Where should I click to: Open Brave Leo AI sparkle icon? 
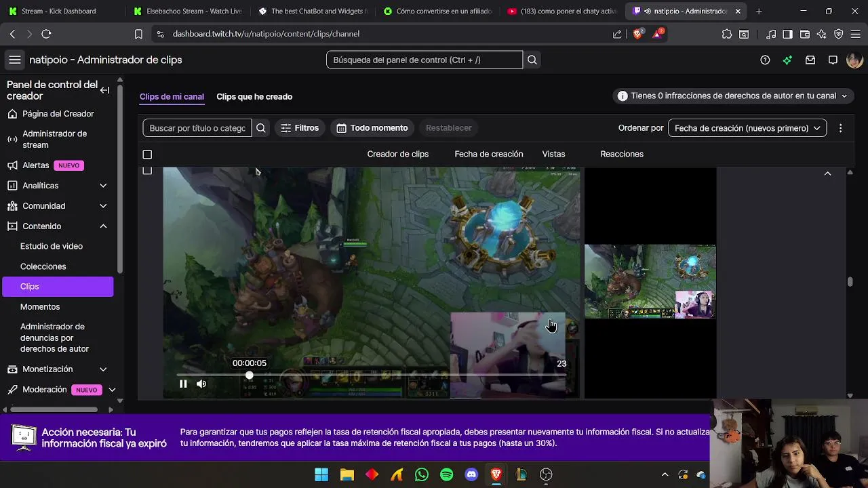pos(822,34)
